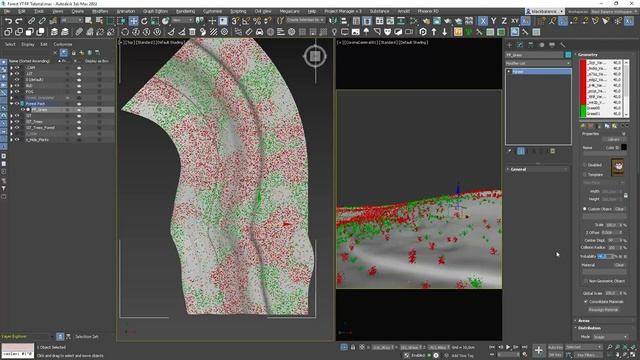Click the Auto Key button
The height and width of the screenshot is (360, 640).
pyautogui.click(x=555, y=347)
